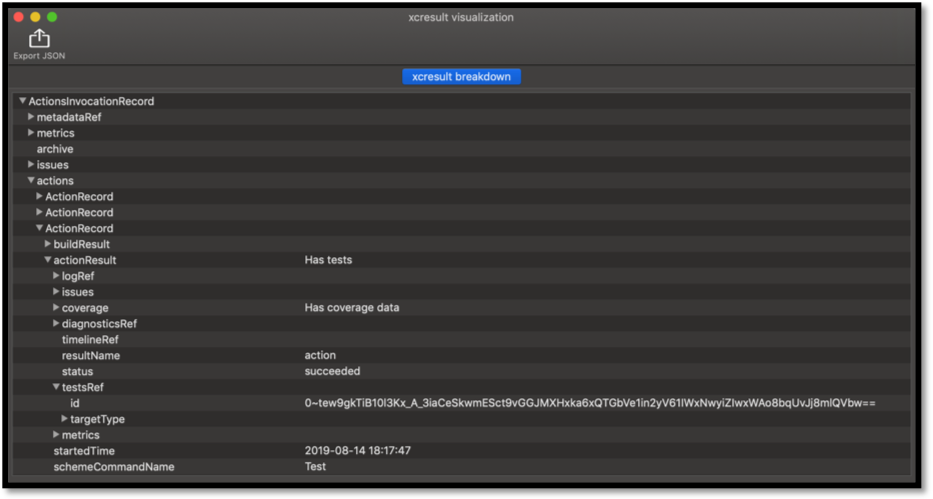Collapse the ActionsInvocationRecord root node
933x499 pixels.
click(x=23, y=101)
